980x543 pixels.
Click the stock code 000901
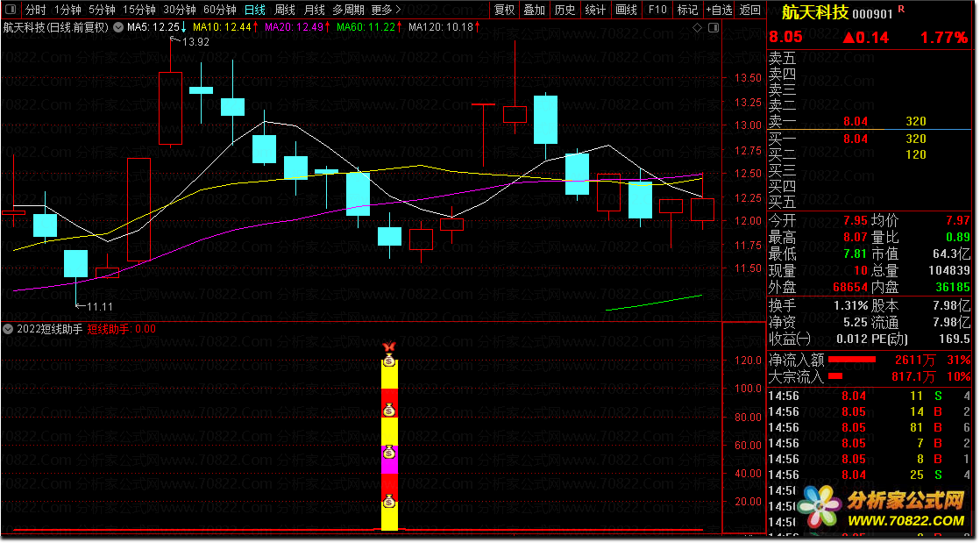pyautogui.click(x=872, y=14)
